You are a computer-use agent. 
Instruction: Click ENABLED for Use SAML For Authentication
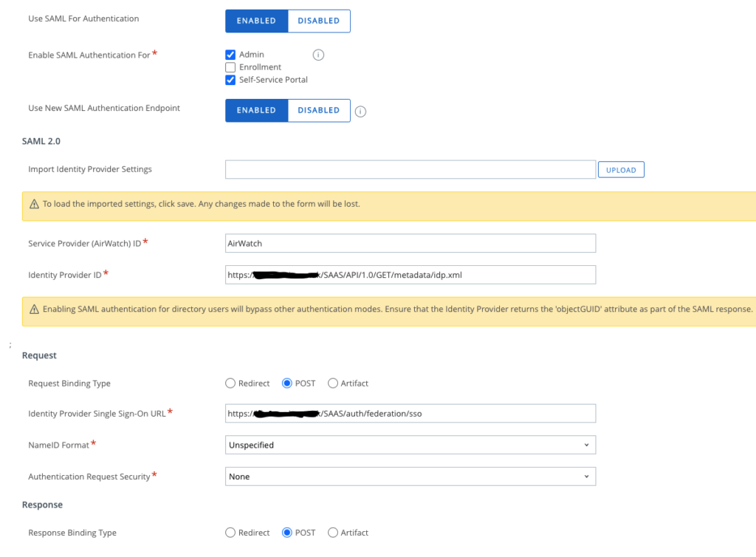pos(256,21)
